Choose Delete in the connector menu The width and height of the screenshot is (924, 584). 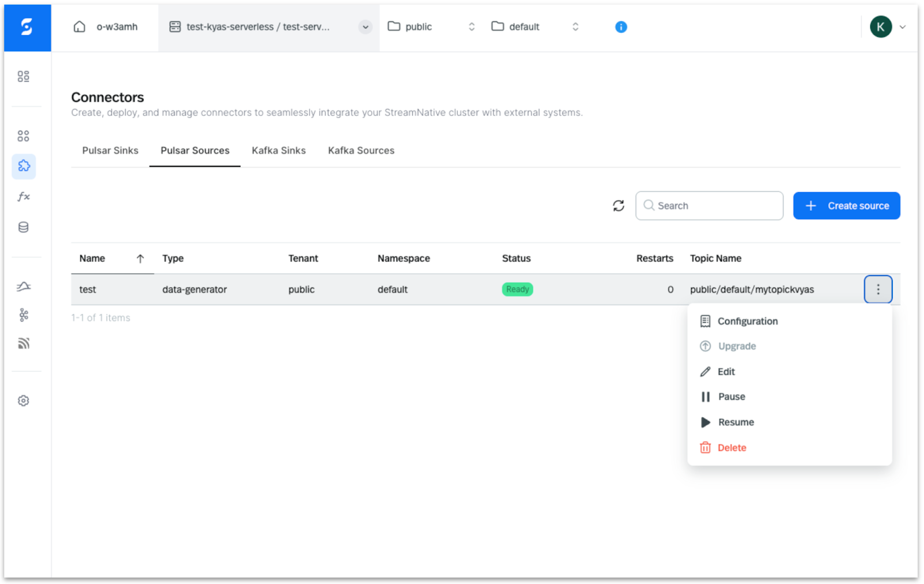pyautogui.click(x=731, y=448)
